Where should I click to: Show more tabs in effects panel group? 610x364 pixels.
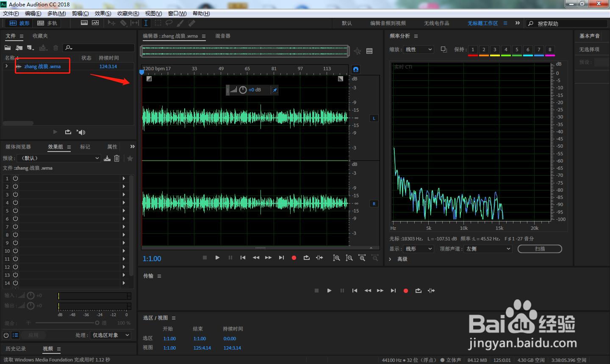click(133, 146)
